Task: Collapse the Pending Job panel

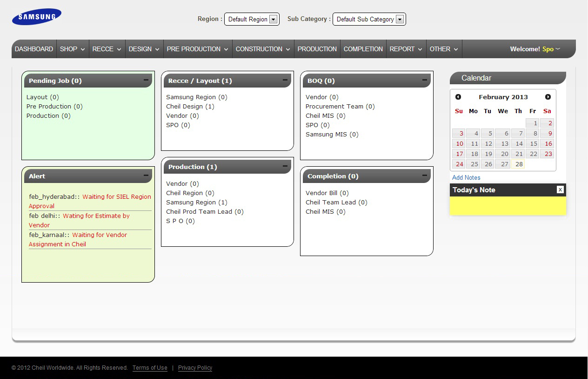Action: pos(146,80)
